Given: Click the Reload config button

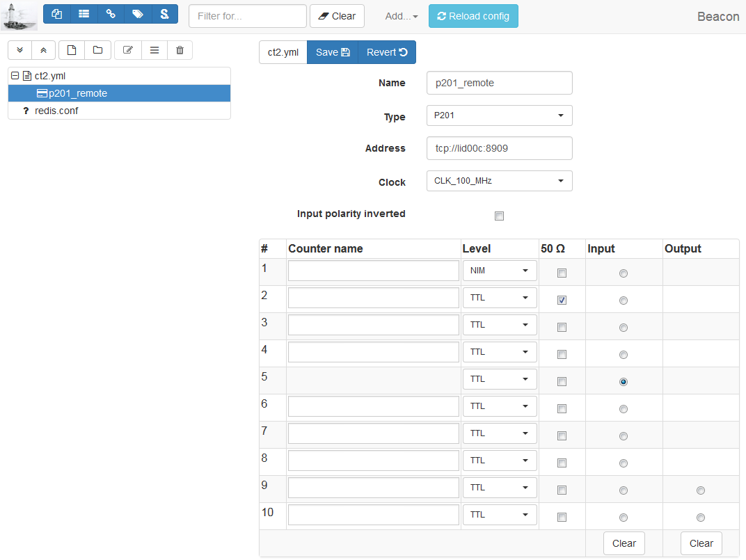Looking at the screenshot, I should [x=473, y=16].
